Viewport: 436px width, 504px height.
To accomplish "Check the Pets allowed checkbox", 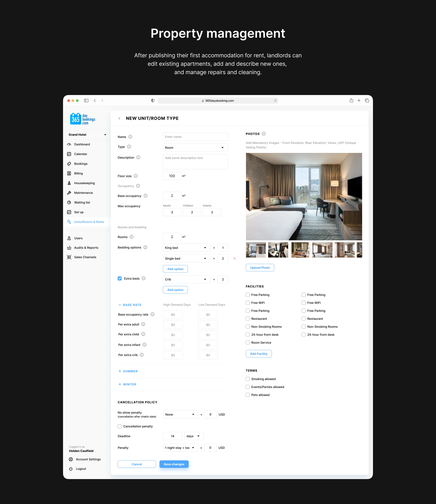I will [248, 395].
